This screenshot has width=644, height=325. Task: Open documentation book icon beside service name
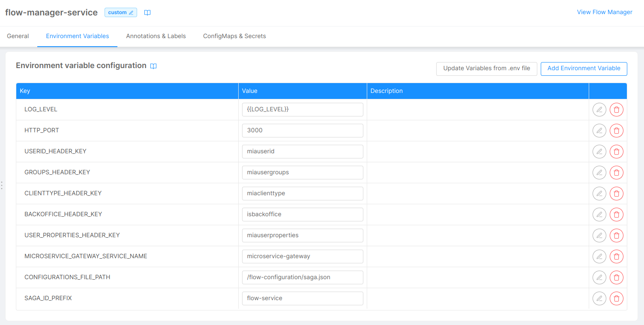click(x=147, y=13)
